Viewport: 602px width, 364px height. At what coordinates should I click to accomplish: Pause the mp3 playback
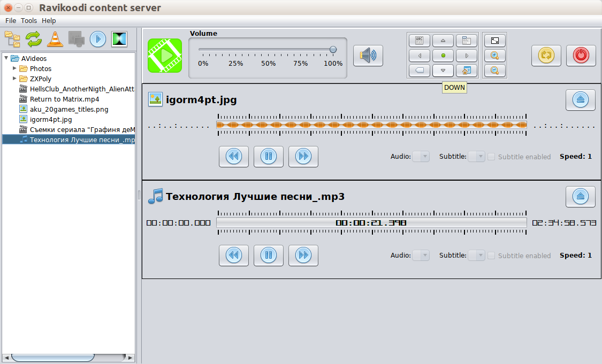coord(269,255)
